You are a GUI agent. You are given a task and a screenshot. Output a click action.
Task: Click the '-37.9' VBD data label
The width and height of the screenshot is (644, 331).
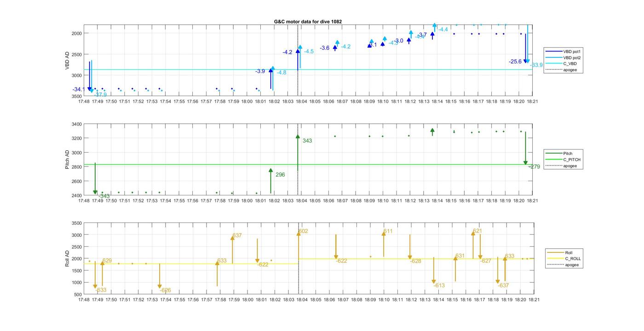(100, 95)
